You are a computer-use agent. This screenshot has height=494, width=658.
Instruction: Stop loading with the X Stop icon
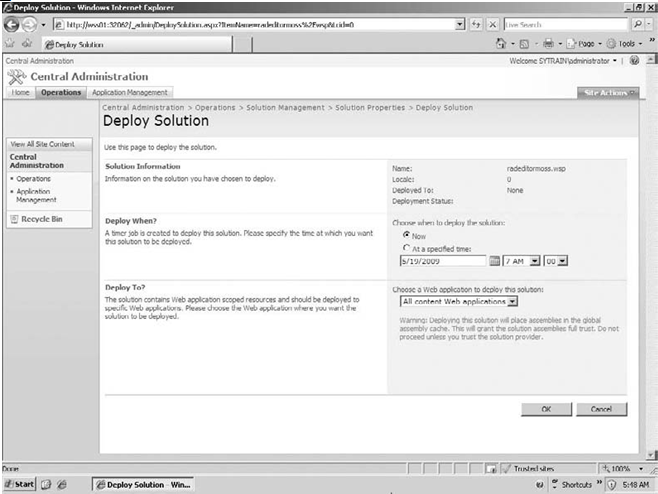click(493, 25)
